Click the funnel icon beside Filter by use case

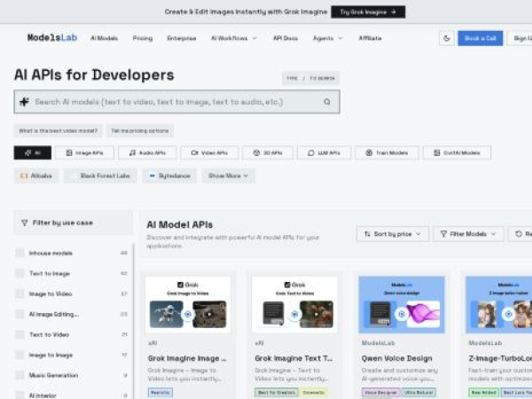pyautogui.click(x=24, y=223)
